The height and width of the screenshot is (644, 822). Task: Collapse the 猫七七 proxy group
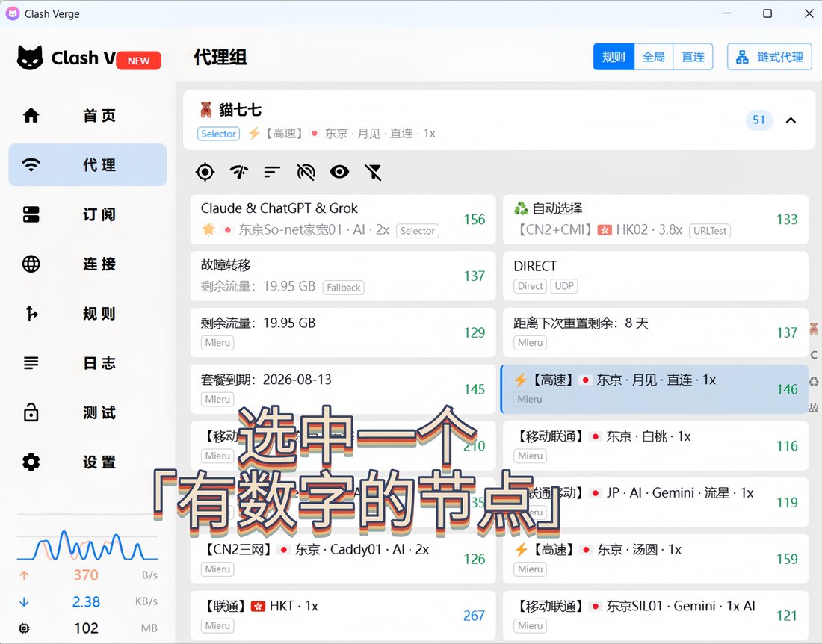pos(791,120)
